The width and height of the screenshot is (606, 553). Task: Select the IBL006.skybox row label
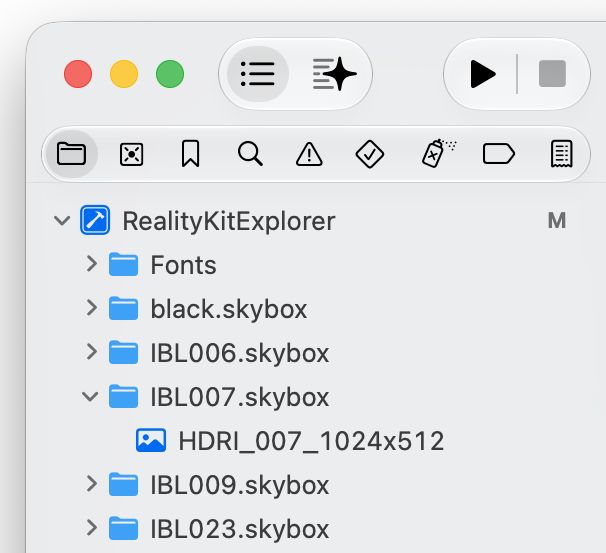pyautogui.click(x=240, y=354)
